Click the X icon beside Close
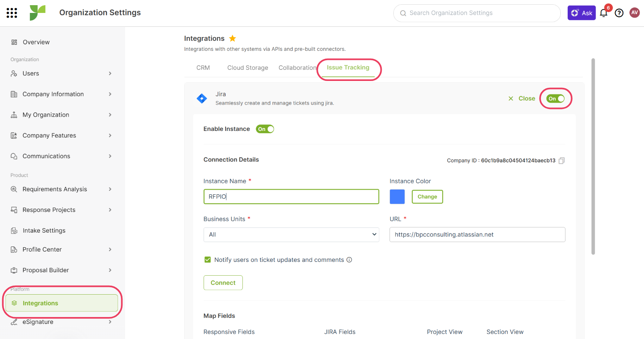644x339 pixels. click(x=511, y=99)
